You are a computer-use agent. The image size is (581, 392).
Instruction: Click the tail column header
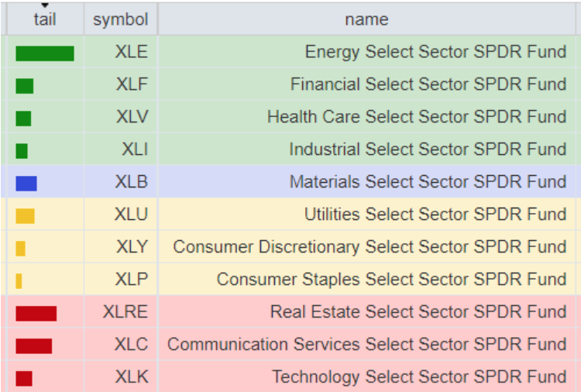[45, 20]
